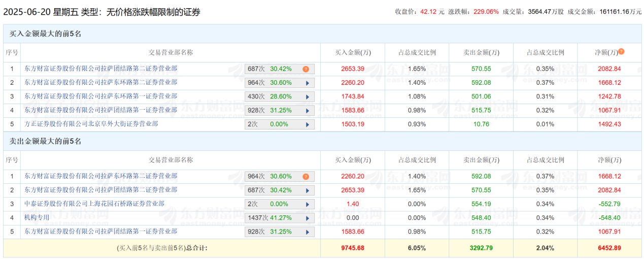The height and width of the screenshot is (259, 644).
Task: Click the total net amount 6452.89
Action: pyautogui.click(x=609, y=248)
